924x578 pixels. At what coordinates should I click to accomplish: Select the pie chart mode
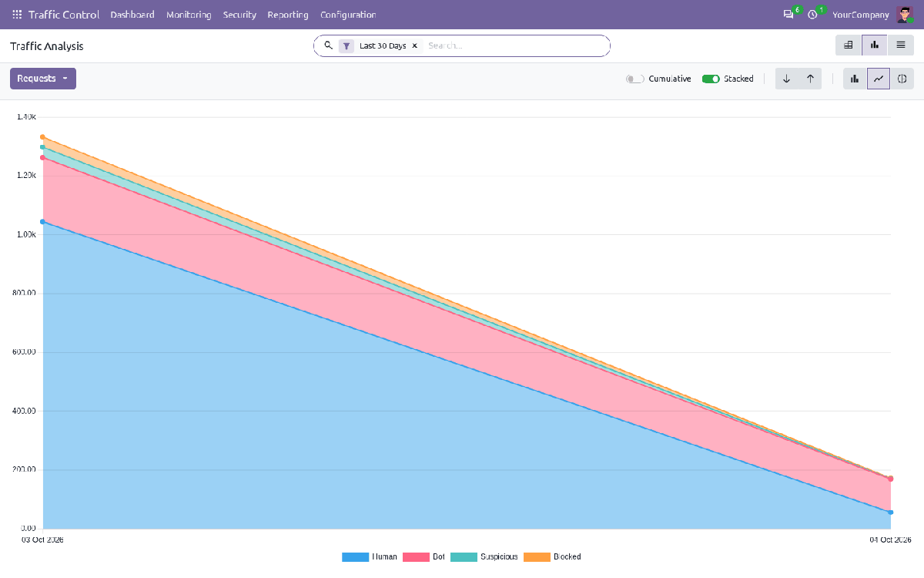902,79
